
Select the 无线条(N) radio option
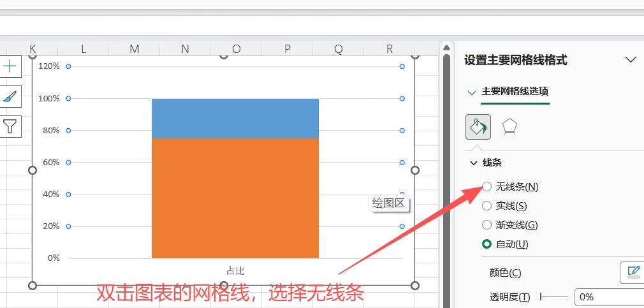(x=487, y=187)
